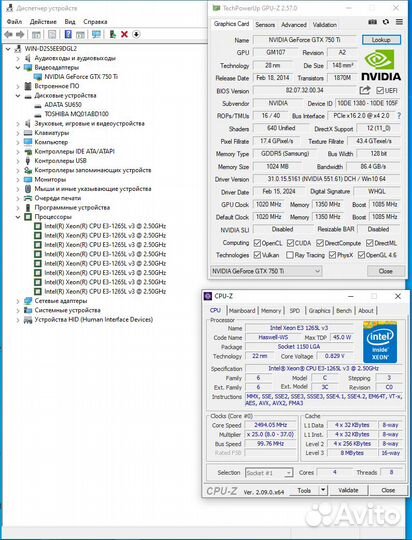Click the Close button in GPU-Z
The width and height of the screenshot is (412, 540).
[385, 271]
